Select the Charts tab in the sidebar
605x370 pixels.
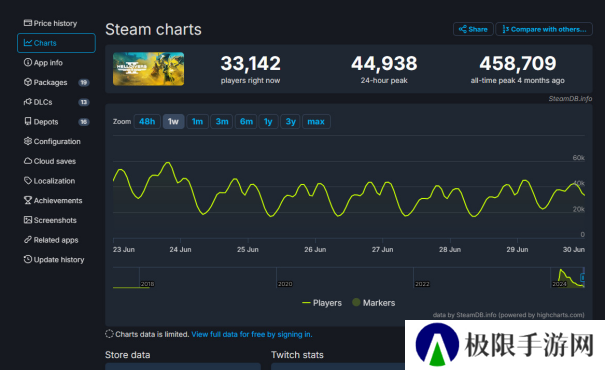pos(56,43)
